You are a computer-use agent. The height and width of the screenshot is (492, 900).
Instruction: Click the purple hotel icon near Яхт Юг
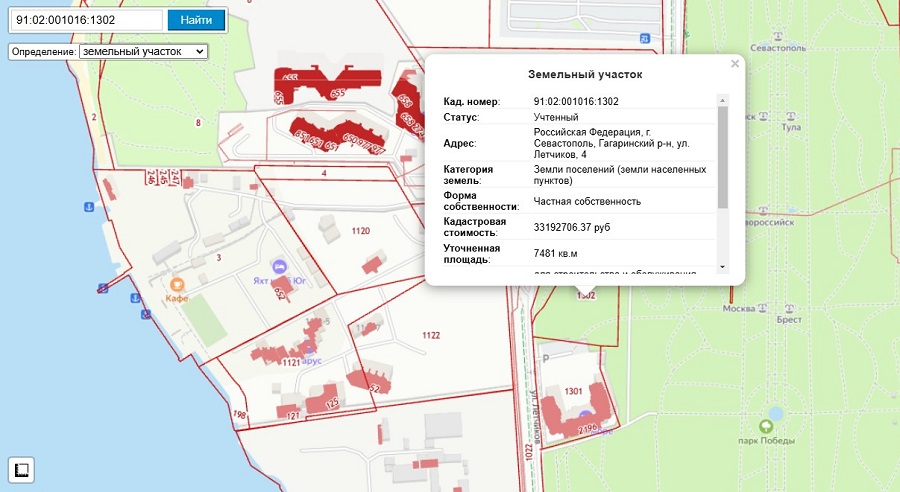click(x=278, y=266)
